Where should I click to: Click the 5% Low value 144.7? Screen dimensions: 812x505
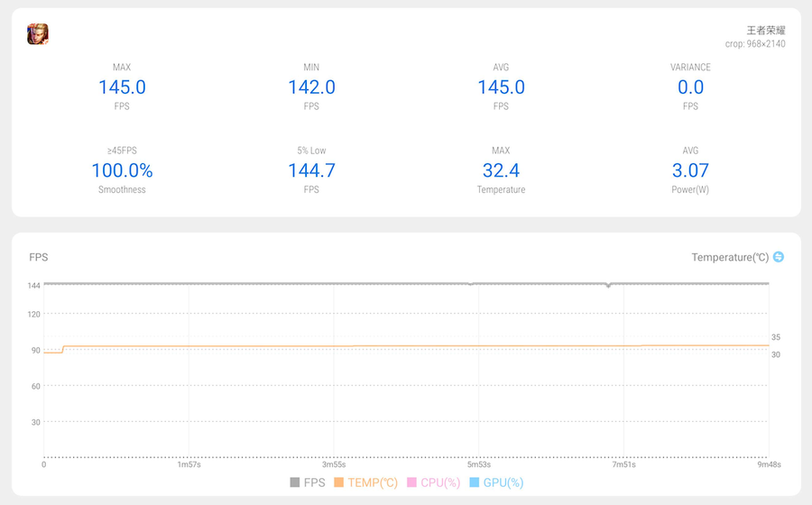tap(311, 170)
